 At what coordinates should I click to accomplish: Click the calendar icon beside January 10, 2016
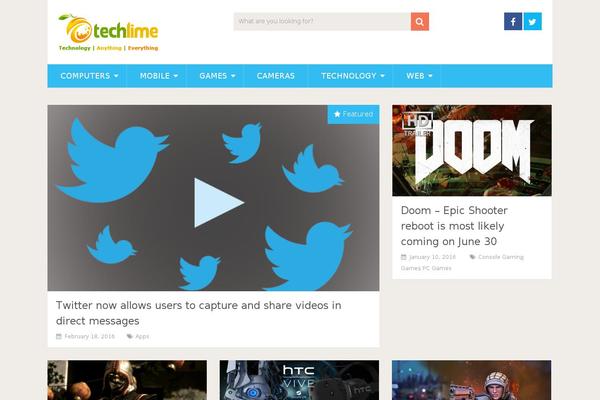[x=404, y=257]
